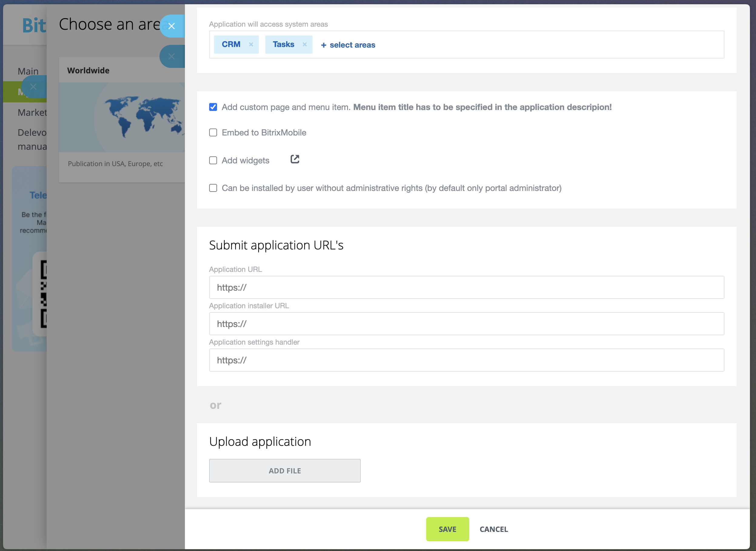
Task: Close the Choose an area panel X
Action: [x=33, y=87]
